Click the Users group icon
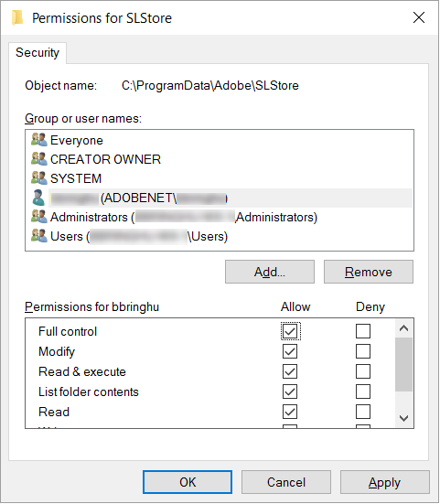This screenshot has height=504, width=440. tap(39, 236)
